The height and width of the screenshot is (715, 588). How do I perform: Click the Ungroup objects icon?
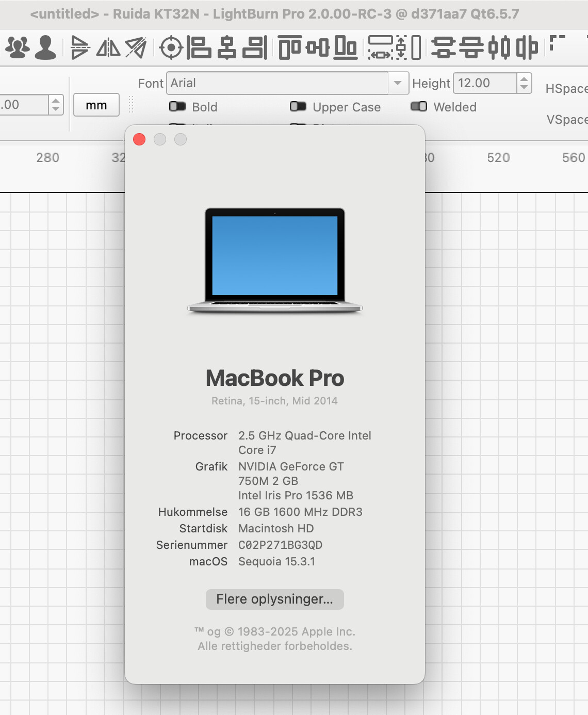click(x=45, y=47)
